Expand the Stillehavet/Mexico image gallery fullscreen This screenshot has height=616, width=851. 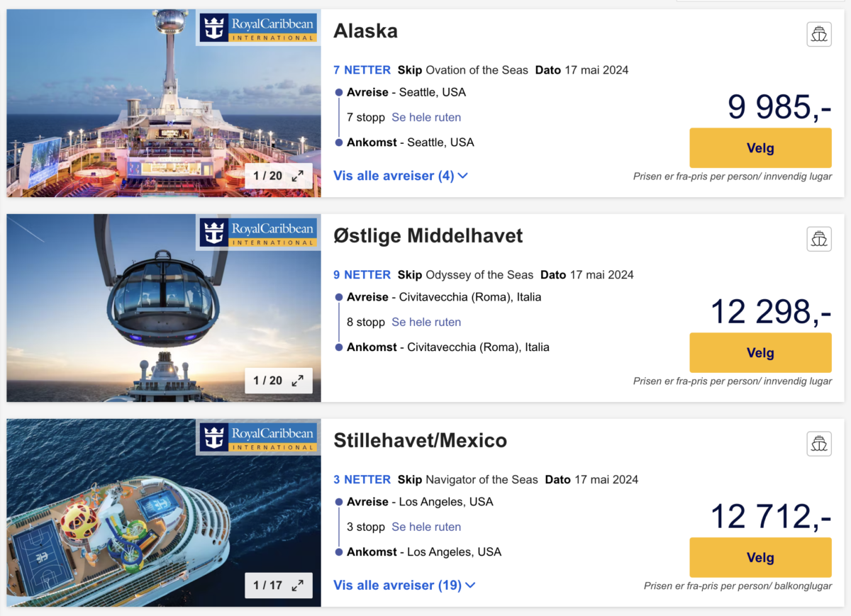pyautogui.click(x=297, y=586)
